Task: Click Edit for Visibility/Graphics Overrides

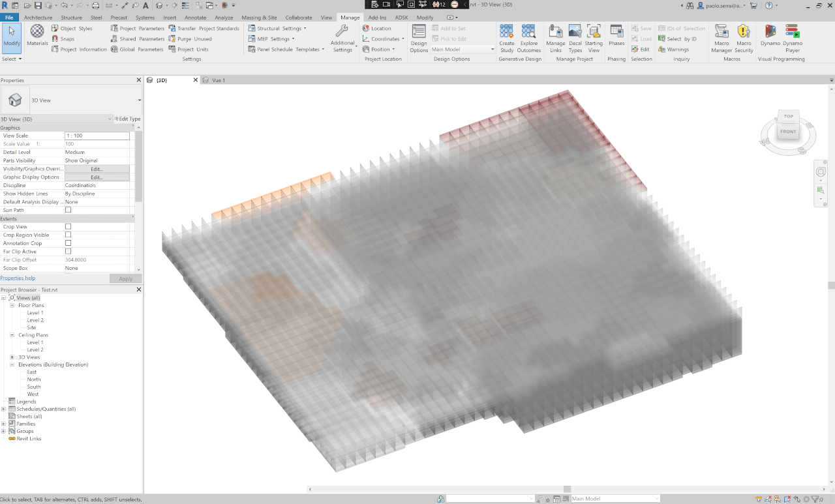Action: pyautogui.click(x=97, y=169)
